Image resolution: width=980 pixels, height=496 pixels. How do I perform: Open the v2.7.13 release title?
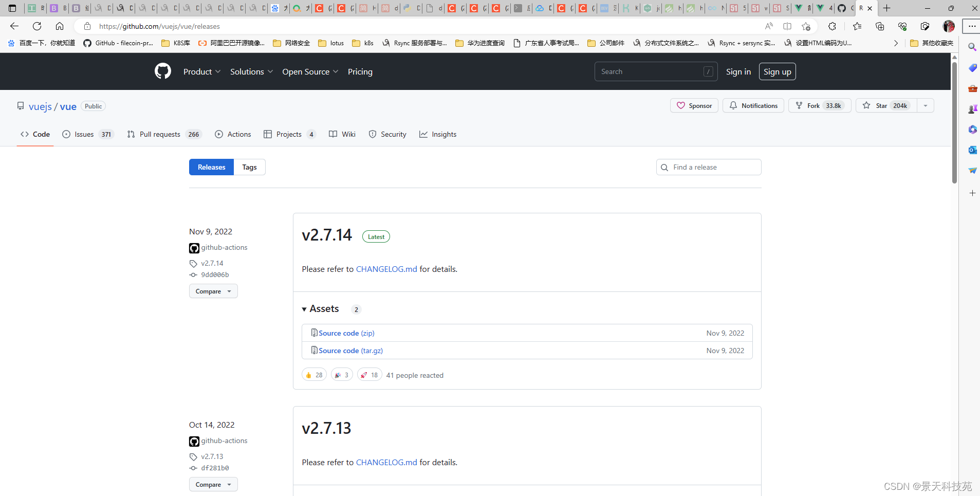(x=326, y=428)
